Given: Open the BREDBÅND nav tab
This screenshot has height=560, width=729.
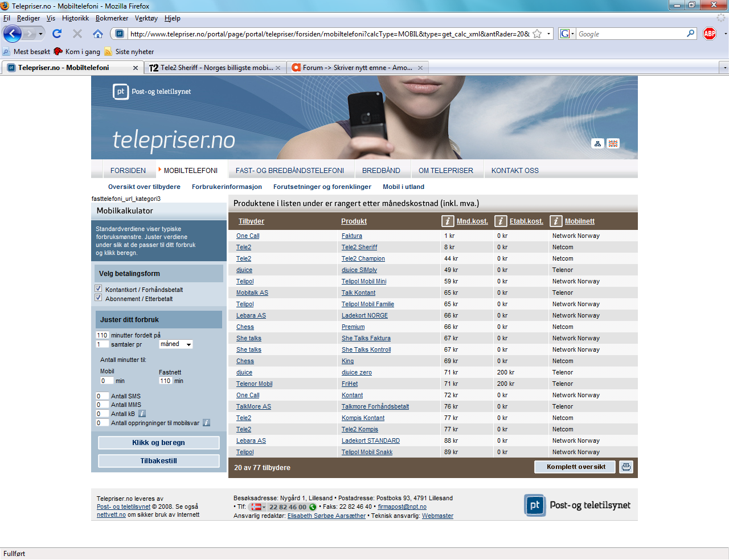Looking at the screenshot, I should [381, 170].
